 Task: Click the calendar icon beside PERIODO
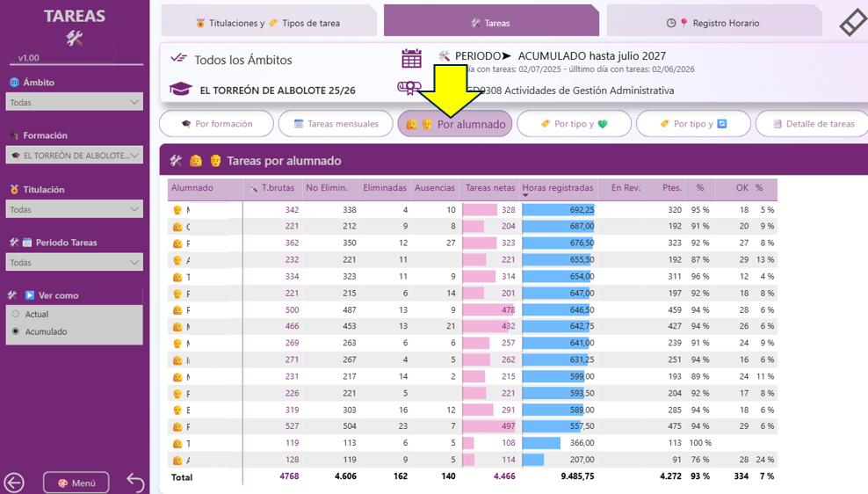click(x=411, y=59)
